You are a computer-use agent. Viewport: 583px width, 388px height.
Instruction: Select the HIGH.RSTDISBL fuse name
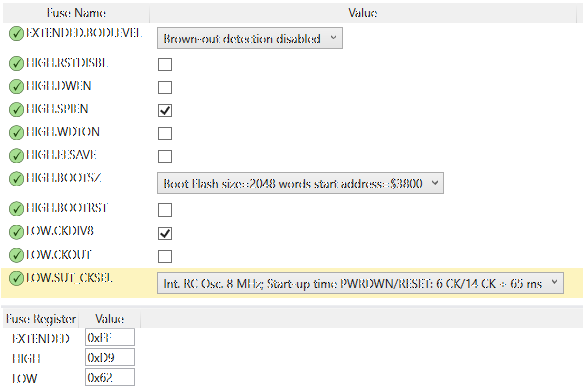pos(67,63)
